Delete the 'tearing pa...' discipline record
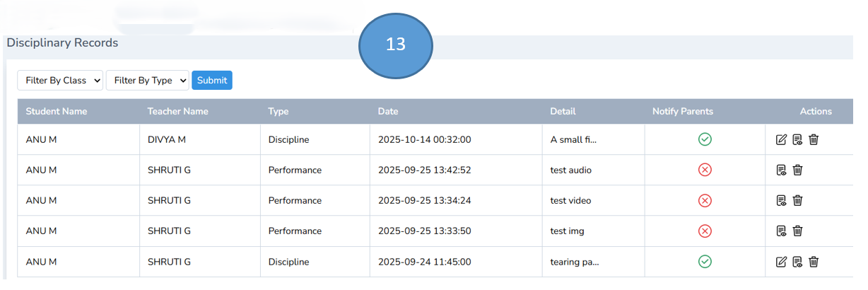 [814, 262]
